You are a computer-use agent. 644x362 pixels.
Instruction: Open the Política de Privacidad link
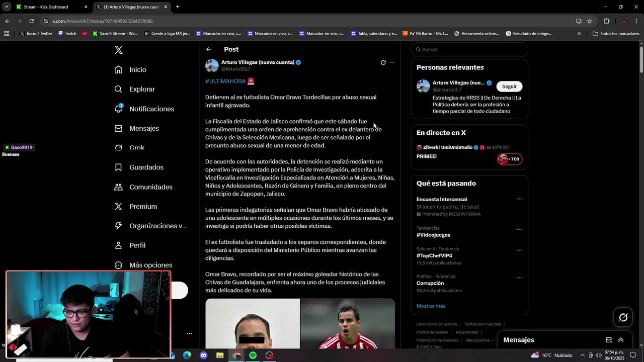click(482, 324)
